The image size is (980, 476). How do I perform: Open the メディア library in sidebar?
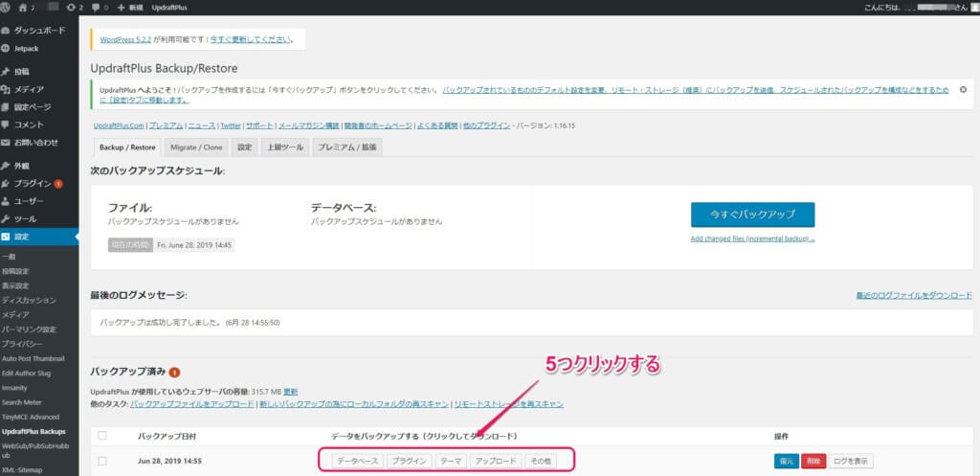(x=28, y=89)
